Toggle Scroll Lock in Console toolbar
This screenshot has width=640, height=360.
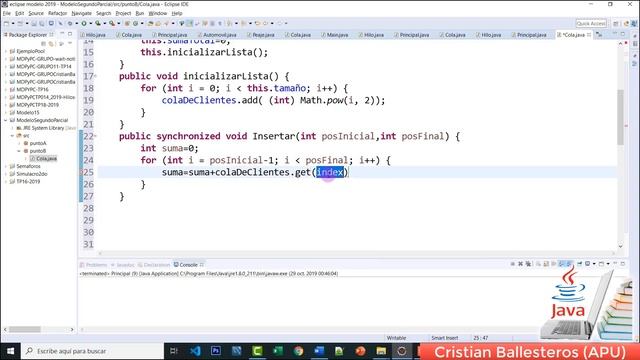click(546, 264)
